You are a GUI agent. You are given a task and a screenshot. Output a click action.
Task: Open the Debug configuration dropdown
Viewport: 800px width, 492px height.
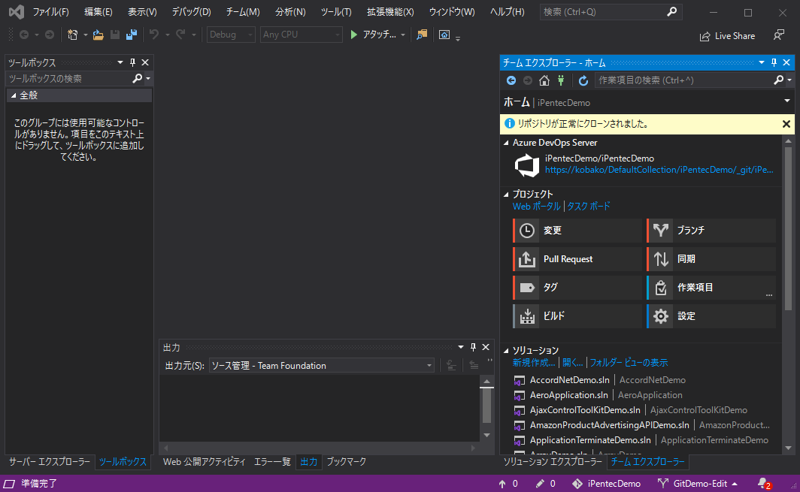pyautogui.click(x=231, y=35)
